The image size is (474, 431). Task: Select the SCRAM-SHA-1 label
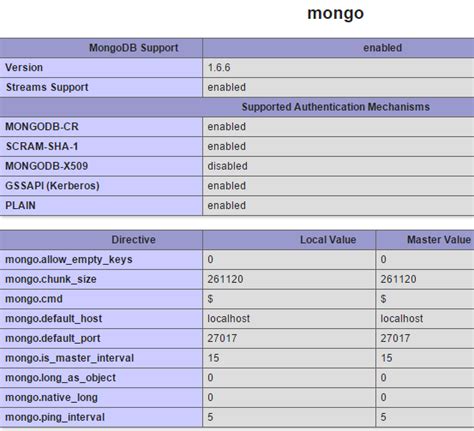(x=42, y=146)
